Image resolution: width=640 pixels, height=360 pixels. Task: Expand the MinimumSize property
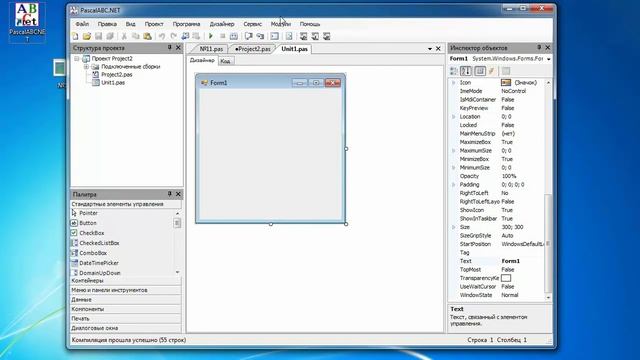[453, 168]
